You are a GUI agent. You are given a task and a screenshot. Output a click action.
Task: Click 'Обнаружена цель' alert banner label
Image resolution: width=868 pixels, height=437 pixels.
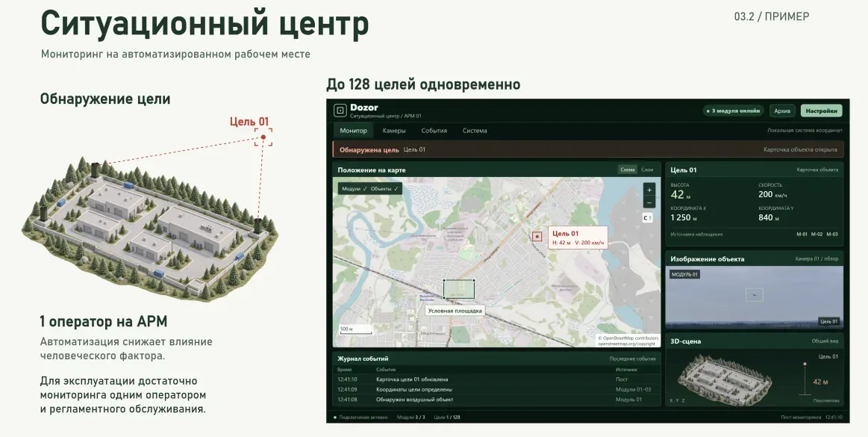(x=369, y=149)
